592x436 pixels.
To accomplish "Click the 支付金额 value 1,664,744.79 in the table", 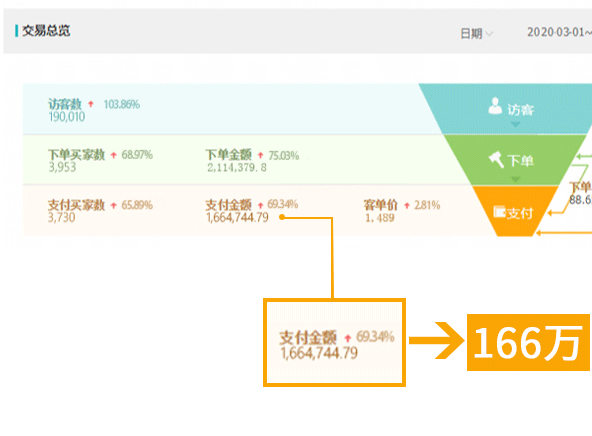I will [237, 217].
